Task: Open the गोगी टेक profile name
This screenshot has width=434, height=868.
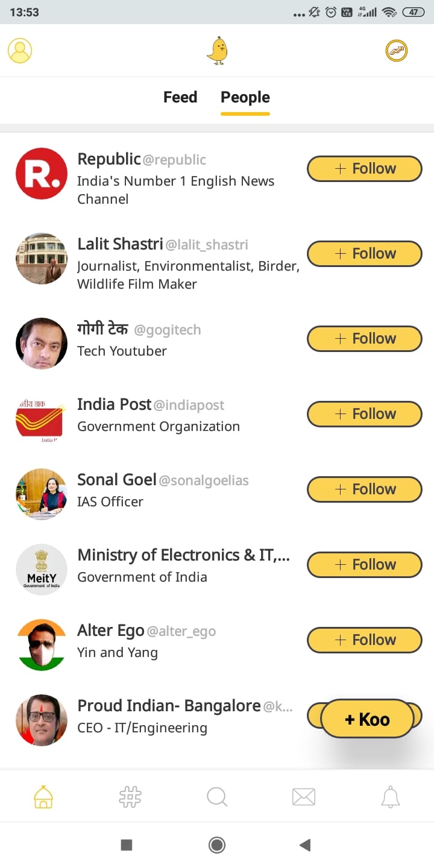Action: tap(103, 329)
